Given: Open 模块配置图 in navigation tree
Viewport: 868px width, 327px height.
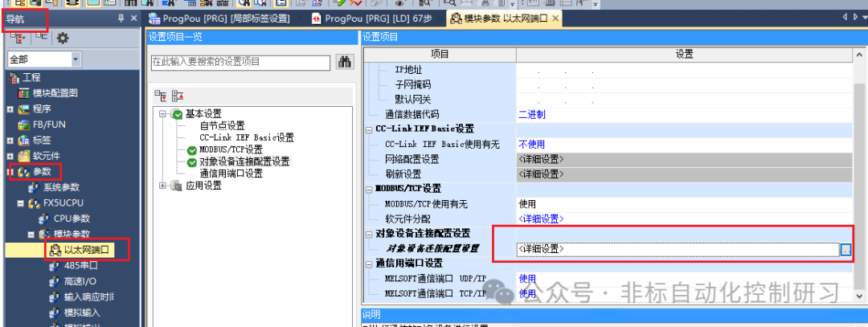Looking at the screenshot, I should [55, 93].
